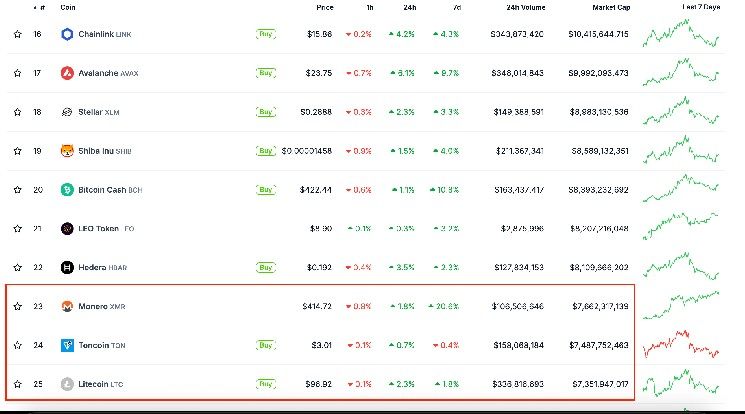The width and height of the screenshot is (745, 414).
Task: Toggle the favorite star for Chainlink
Action: pyautogui.click(x=18, y=34)
